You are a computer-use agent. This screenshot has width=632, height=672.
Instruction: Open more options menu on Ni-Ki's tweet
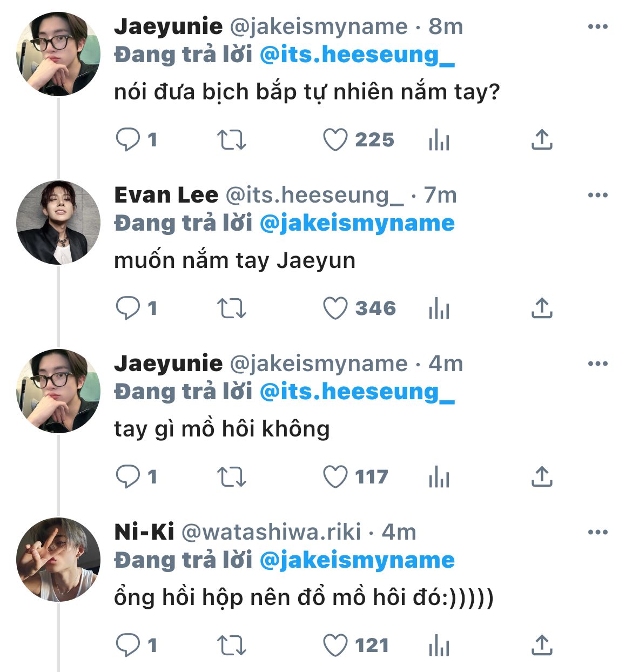point(597,532)
